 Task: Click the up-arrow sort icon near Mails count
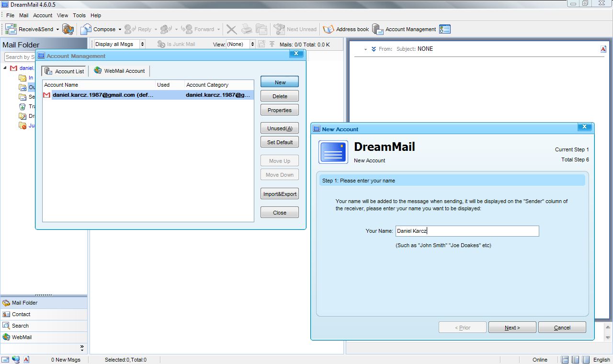(272, 44)
